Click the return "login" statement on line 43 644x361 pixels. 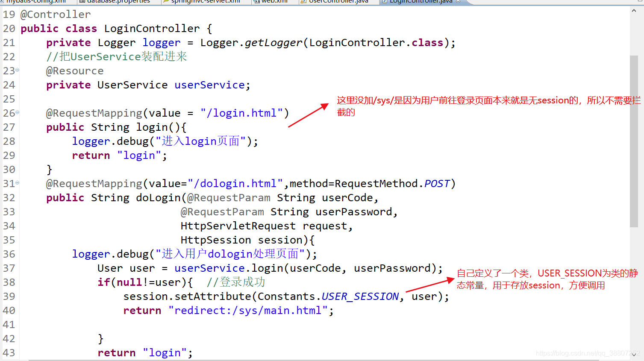[145, 353]
